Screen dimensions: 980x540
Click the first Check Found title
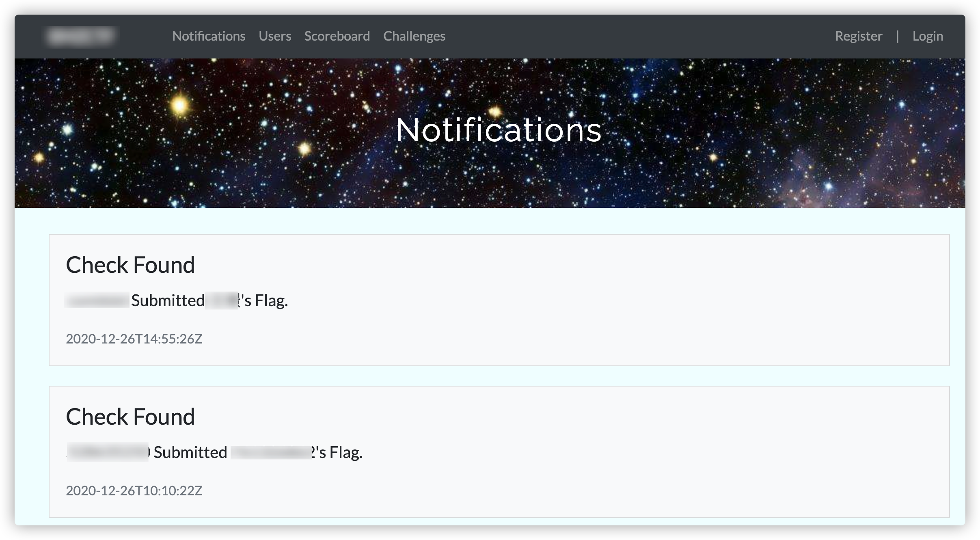[130, 265]
